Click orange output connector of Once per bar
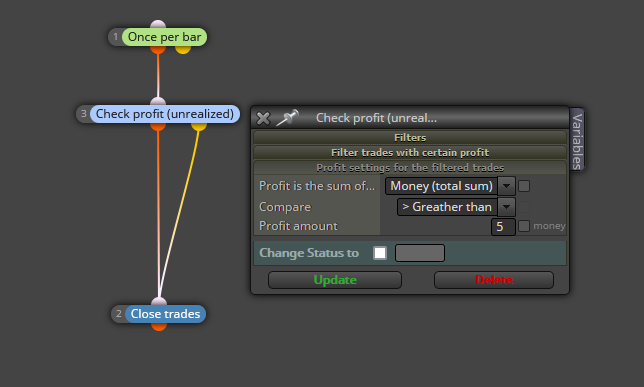The width and height of the screenshot is (644, 387). point(158,50)
